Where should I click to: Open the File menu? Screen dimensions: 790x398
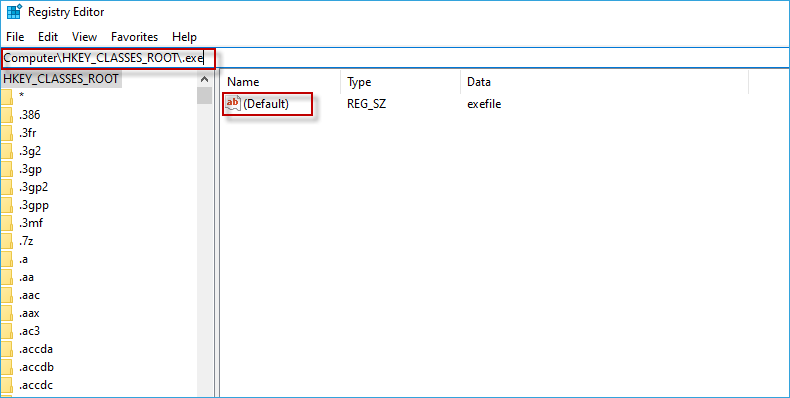tap(15, 37)
